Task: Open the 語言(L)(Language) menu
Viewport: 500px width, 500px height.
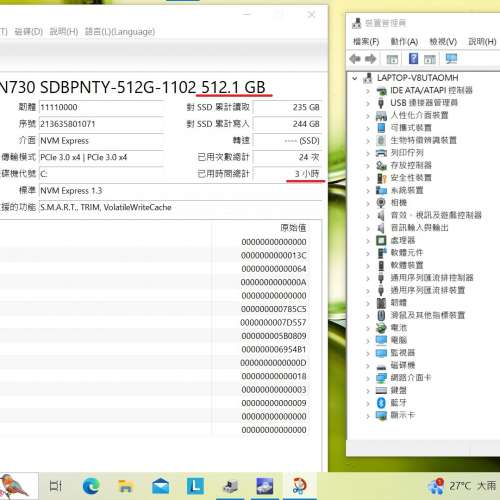Action: [x=120, y=32]
